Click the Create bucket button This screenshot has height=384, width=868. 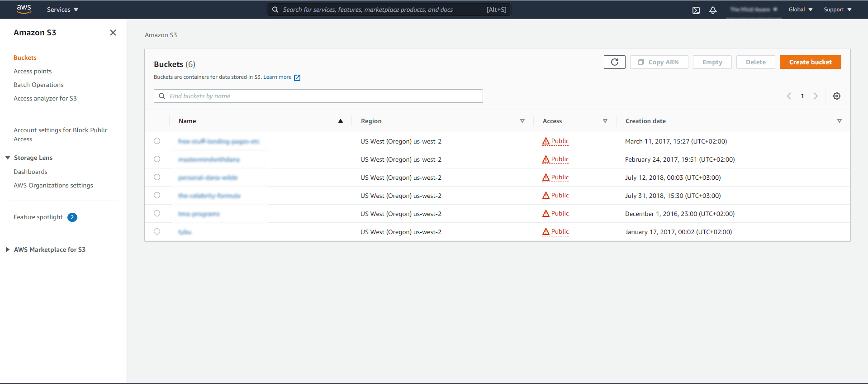click(811, 62)
